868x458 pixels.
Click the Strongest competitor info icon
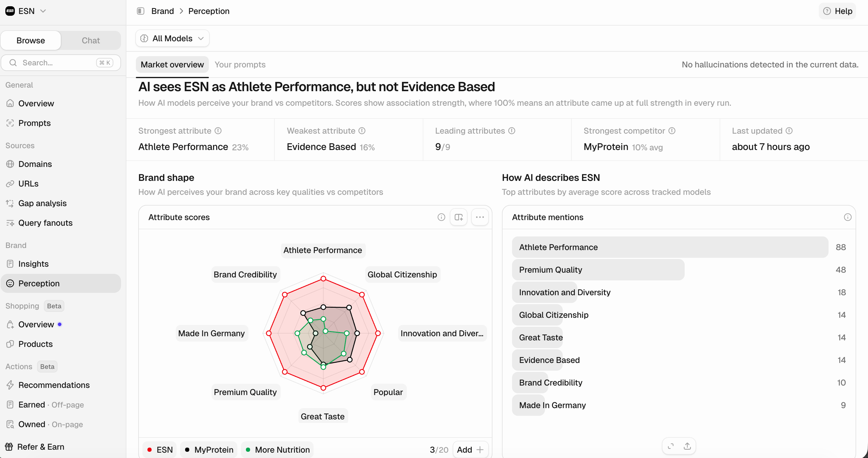pyautogui.click(x=672, y=131)
